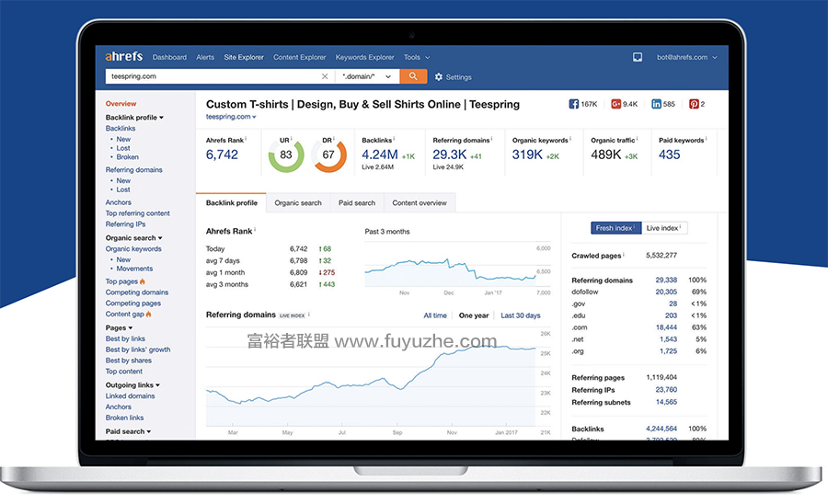
Task: Click the ahrefs logo
Action: point(123,56)
